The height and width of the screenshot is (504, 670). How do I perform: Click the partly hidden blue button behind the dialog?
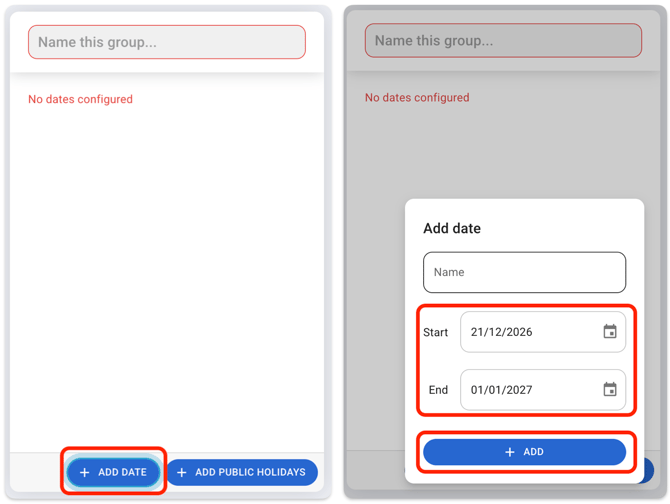click(649, 470)
